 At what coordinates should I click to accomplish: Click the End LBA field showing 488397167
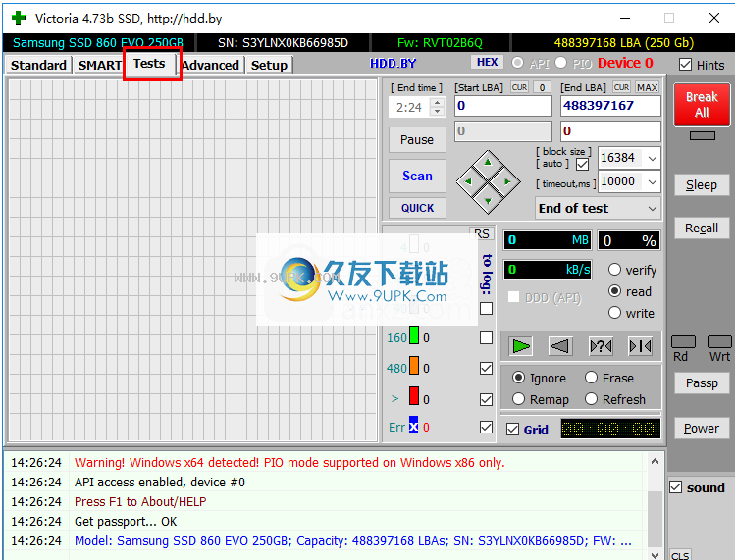610,106
